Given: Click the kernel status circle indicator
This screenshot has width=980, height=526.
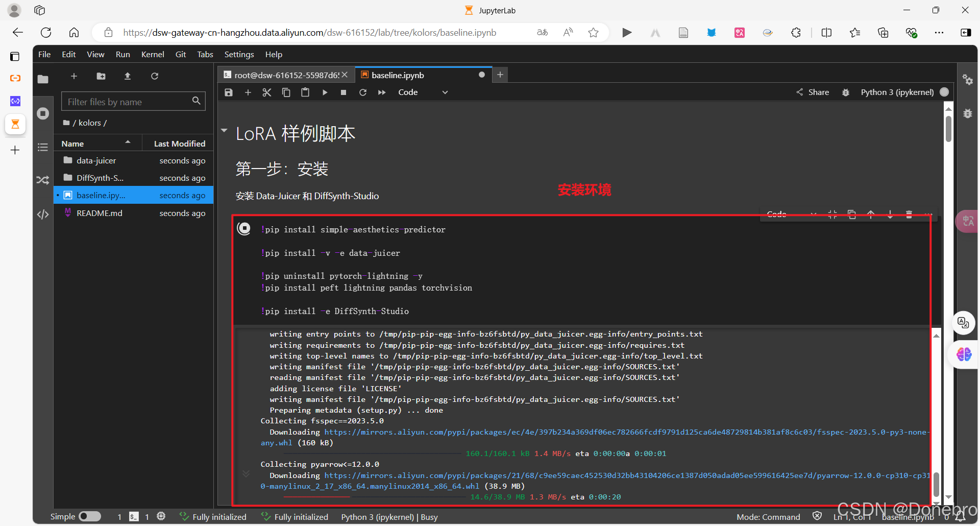Looking at the screenshot, I should coord(944,92).
